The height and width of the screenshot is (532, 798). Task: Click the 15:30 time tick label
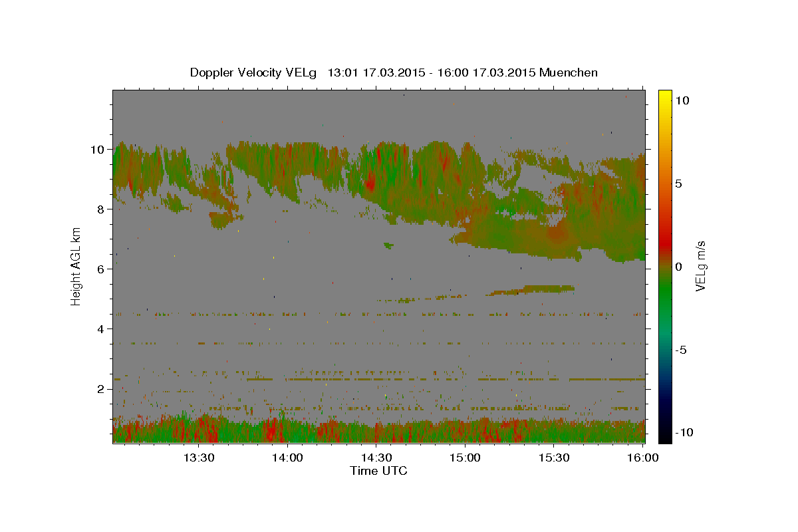(x=554, y=458)
